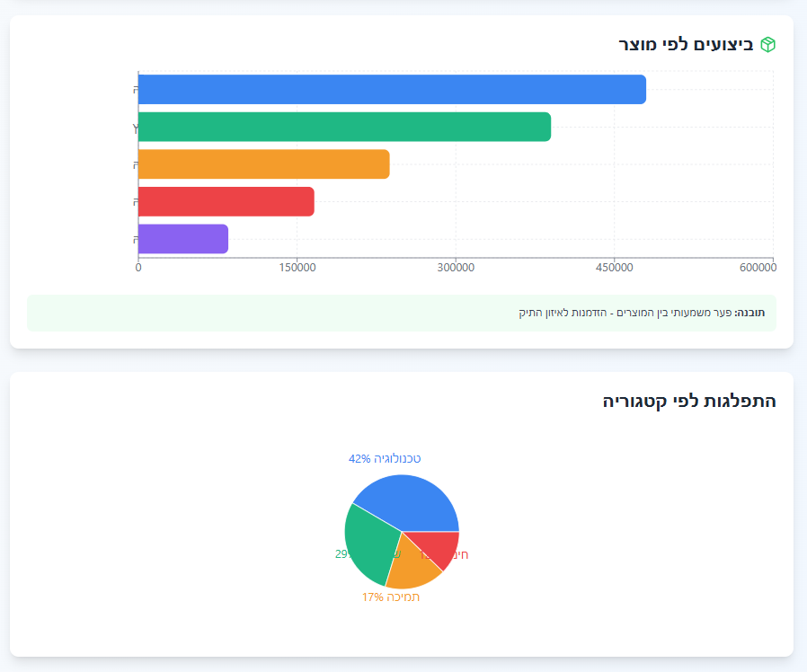Click the טכנולוגיה 42% pie label

coord(385,459)
